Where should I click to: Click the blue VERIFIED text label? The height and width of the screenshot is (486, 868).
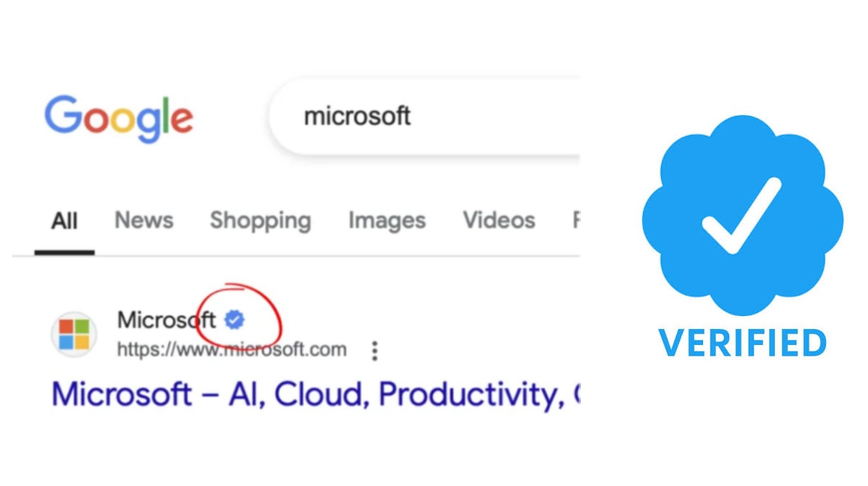742,343
